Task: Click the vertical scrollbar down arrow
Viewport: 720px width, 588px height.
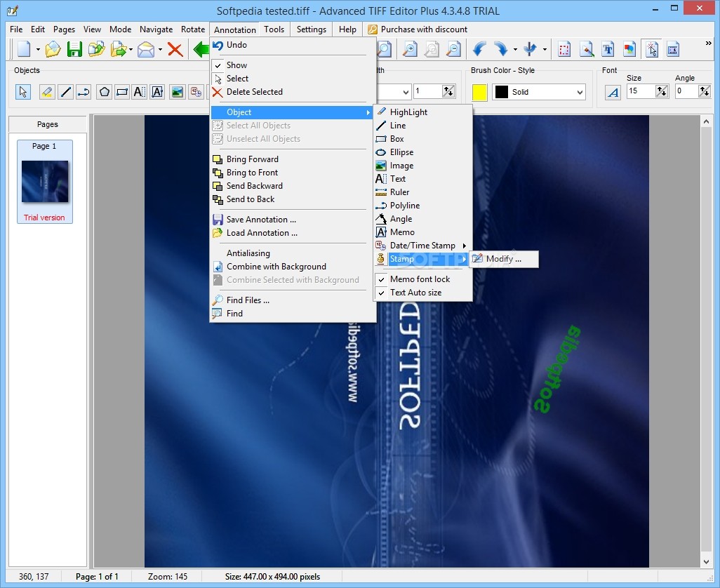Action: pyautogui.click(x=706, y=561)
